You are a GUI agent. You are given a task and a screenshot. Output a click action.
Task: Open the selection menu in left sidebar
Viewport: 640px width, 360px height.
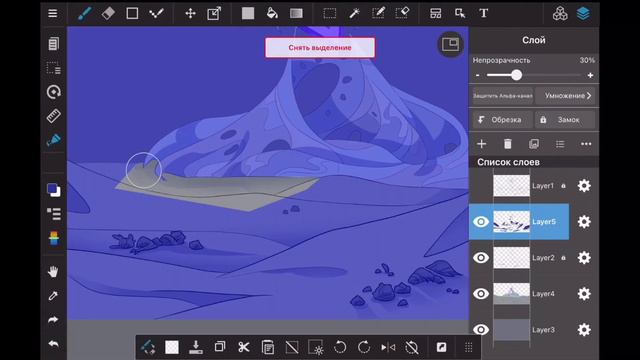(53, 68)
